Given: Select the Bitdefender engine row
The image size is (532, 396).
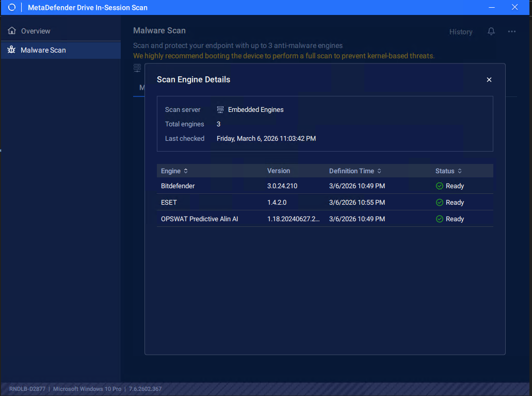Looking at the screenshot, I should 178,186.
